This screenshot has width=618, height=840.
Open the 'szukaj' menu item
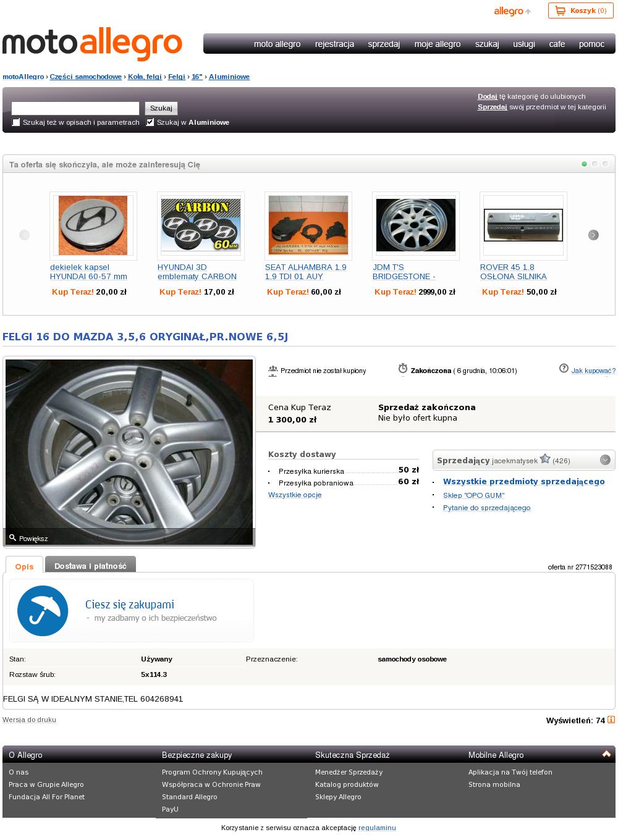(x=487, y=44)
